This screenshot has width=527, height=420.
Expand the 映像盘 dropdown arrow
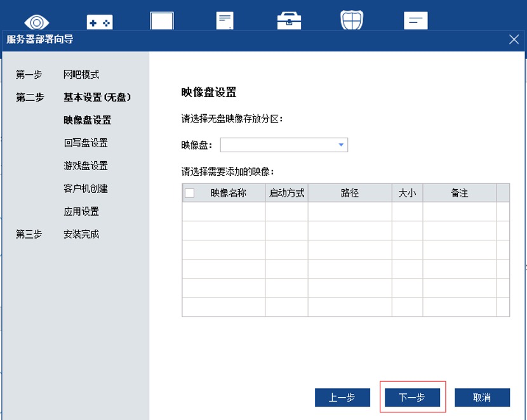click(x=341, y=145)
